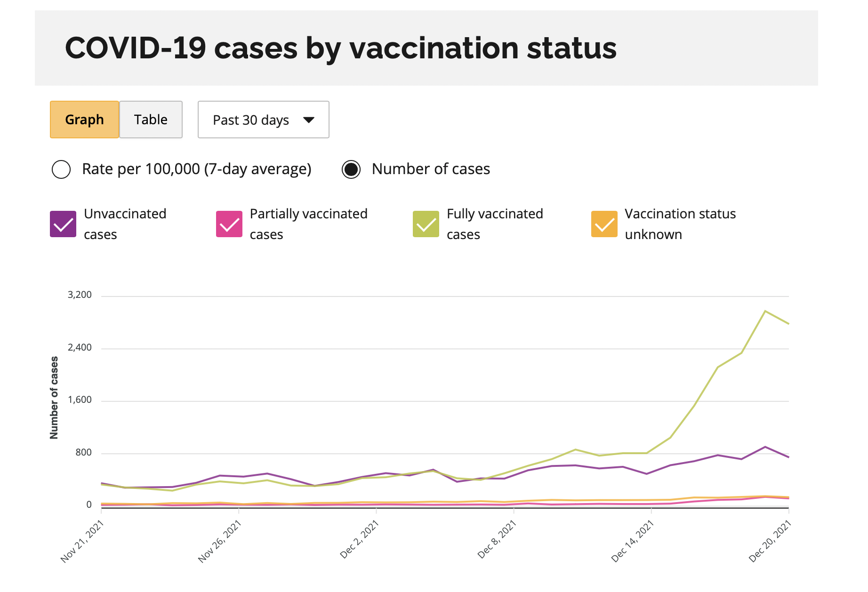Toggle the green Fully vaccinated cases checkbox

pyautogui.click(x=426, y=224)
